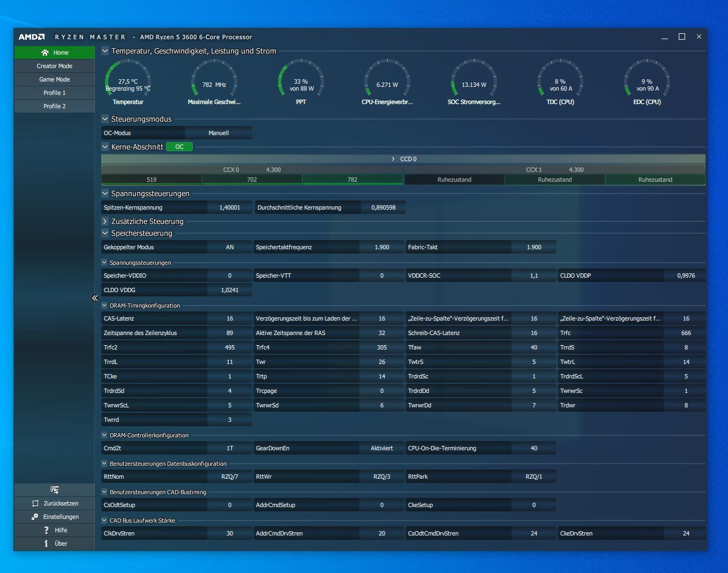Click the Maximale Geschwindigkeit gauge
The image size is (728, 573).
coord(214,81)
